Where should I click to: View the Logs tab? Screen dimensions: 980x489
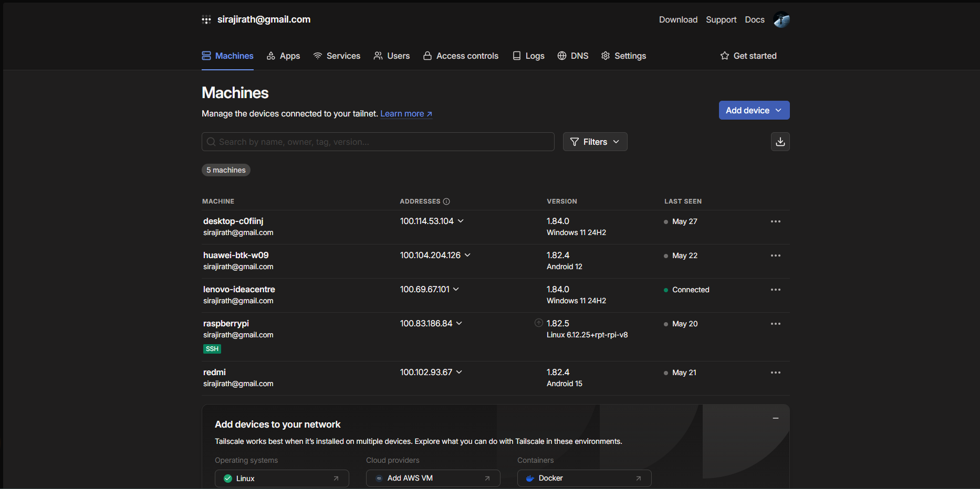click(528, 56)
